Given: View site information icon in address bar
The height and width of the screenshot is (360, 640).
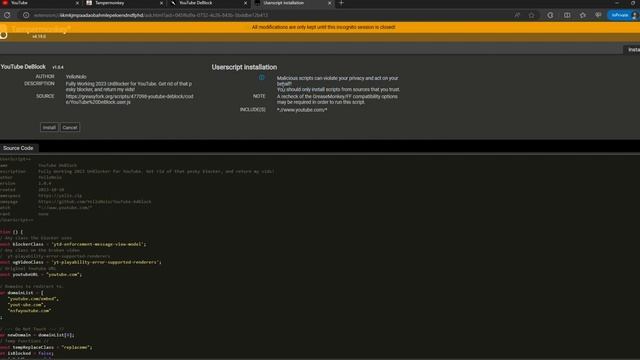Looking at the screenshot, I should pos(26,15).
